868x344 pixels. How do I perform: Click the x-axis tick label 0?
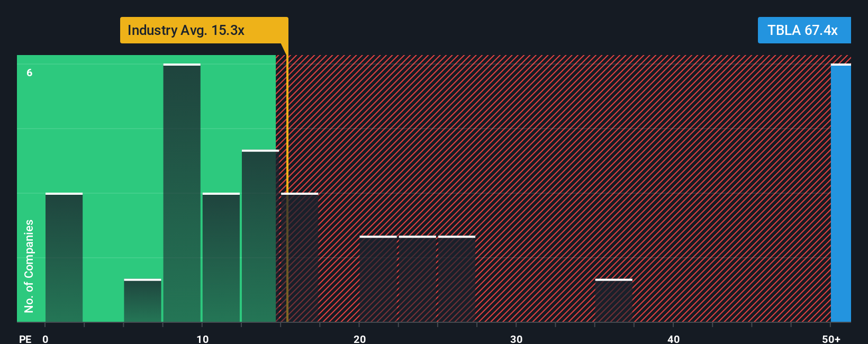(46, 339)
